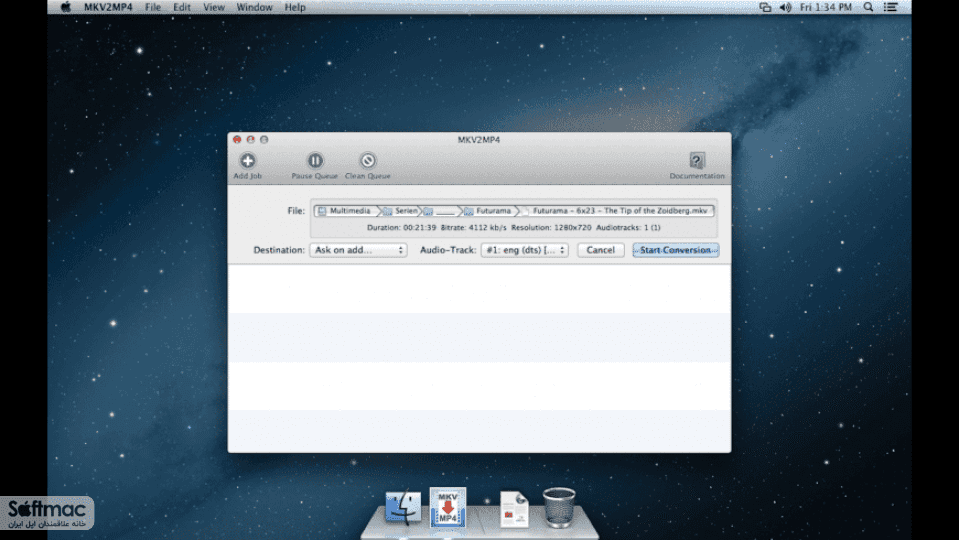Image resolution: width=959 pixels, height=540 pixels.
Task: Open the Destination 'Ask on add...' dropdown
Action: point(358,250)
